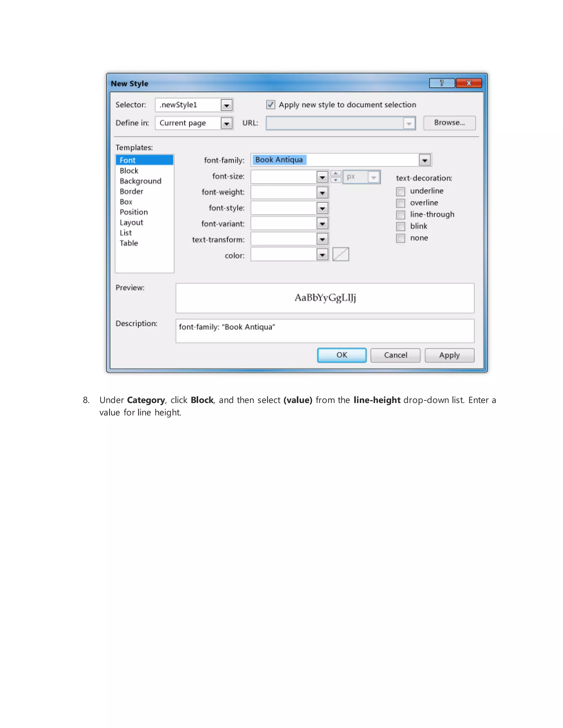Screen dimensions: 563x728
Task: Select Position in category list
Action: pyautogui.click(x=134, y=212)
